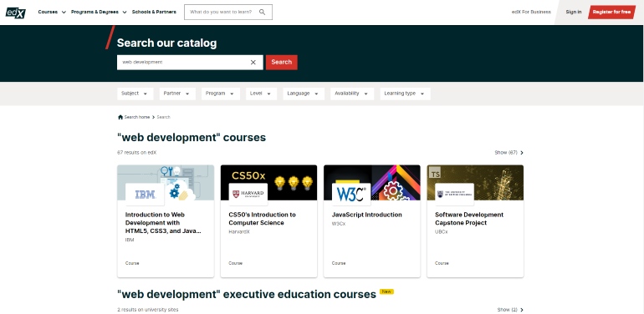This screenshot has width=644, height=314.
Task: Click chevron next to Show (2)
Action: tap(522, 310)
